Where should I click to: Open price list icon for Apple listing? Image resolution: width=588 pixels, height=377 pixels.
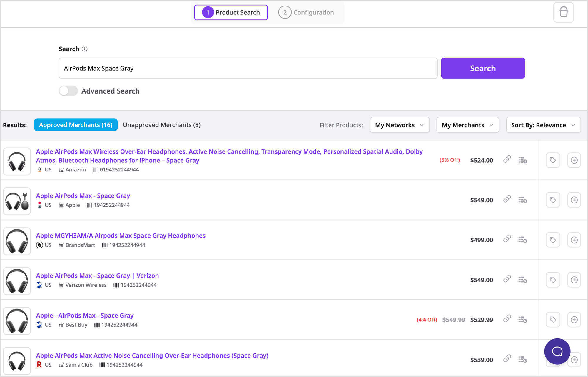522,200
